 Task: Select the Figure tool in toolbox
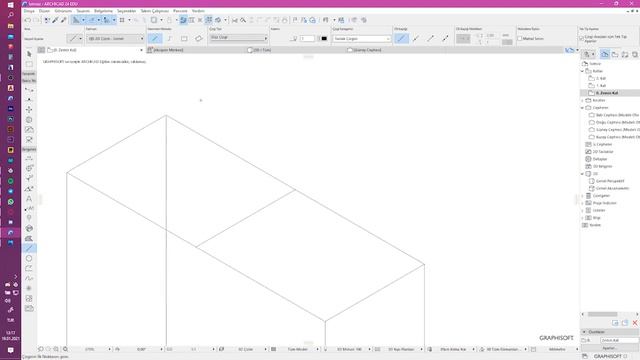pos(29,298)
